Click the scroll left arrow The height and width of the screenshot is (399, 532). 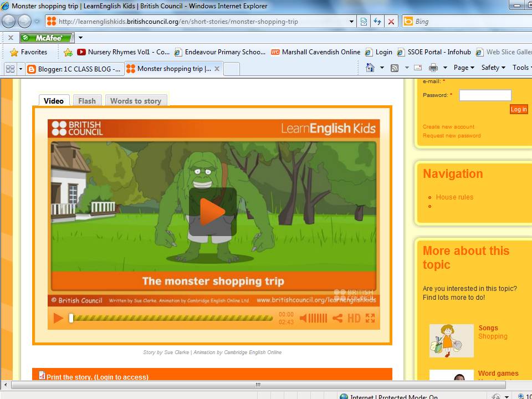(5, 385)
